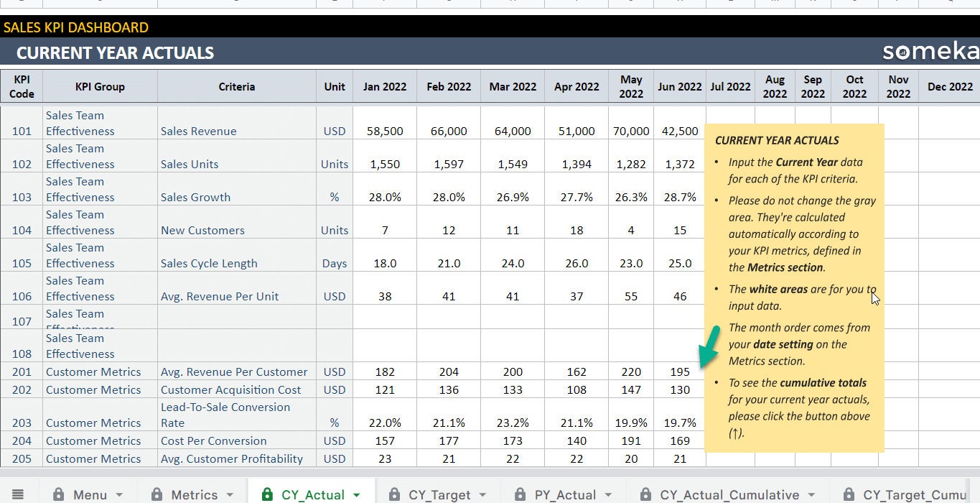Select the Cost Per Conversion criteria cell
Viewport: 980px width, 503px height.
pyautogui.click(x=237, y=440)
